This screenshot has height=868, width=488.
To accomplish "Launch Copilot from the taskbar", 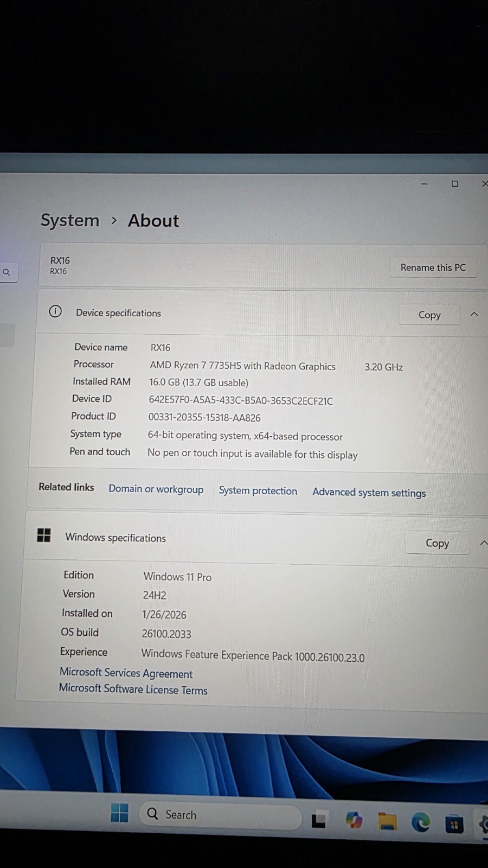I will pos(354,820).
